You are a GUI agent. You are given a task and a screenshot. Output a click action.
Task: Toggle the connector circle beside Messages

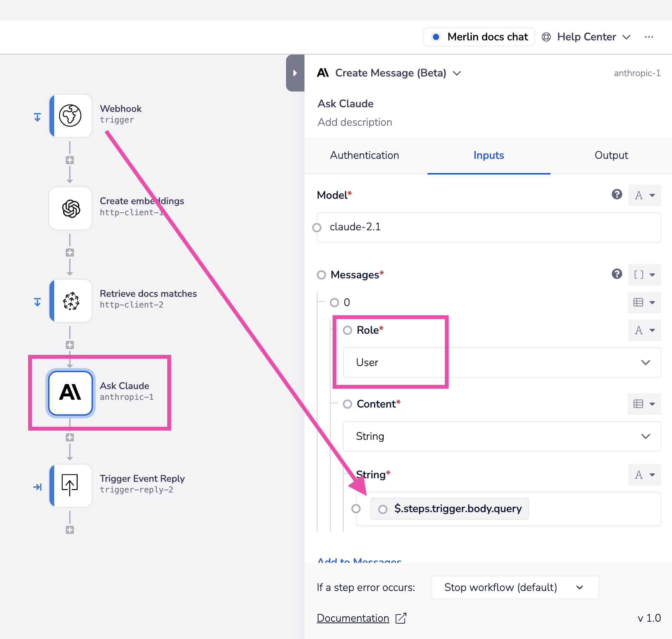[x=321, y=275]
